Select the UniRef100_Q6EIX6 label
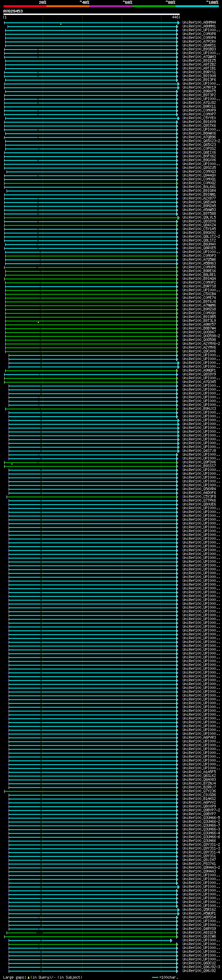 (x=199, y=152)
